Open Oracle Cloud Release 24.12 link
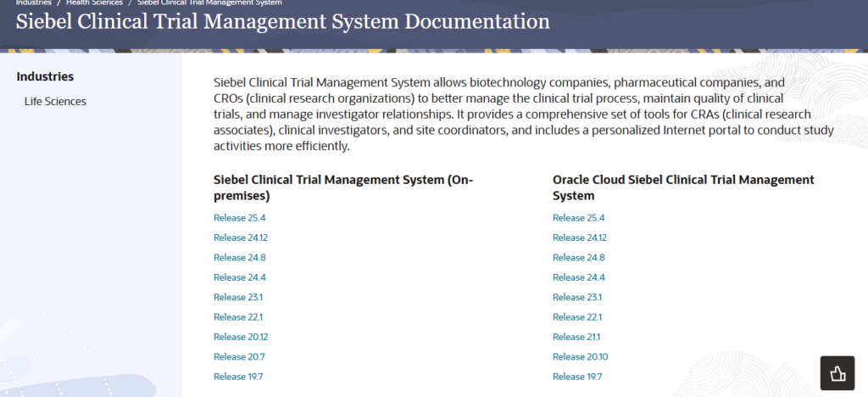Screen dimensions: 868x397 [x=580, y=238]
